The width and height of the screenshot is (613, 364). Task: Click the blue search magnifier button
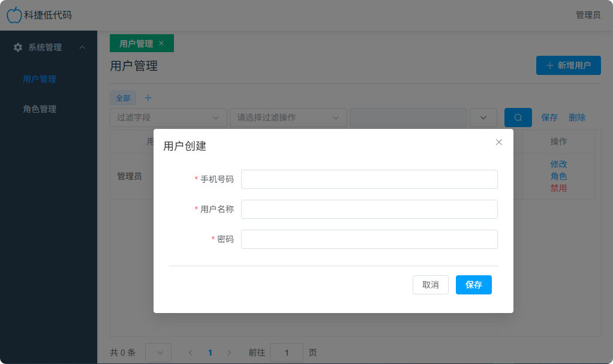(x=518, y=118)
